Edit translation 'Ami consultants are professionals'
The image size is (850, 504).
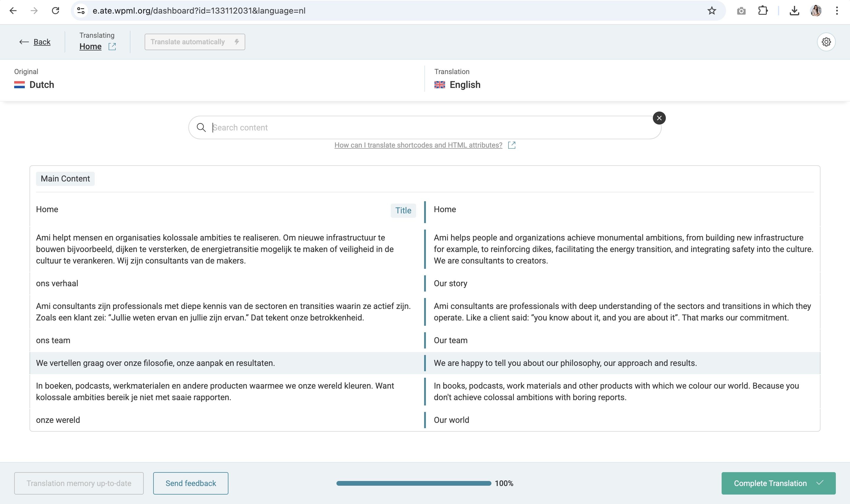pyautogui.click(x=623, y=312)
